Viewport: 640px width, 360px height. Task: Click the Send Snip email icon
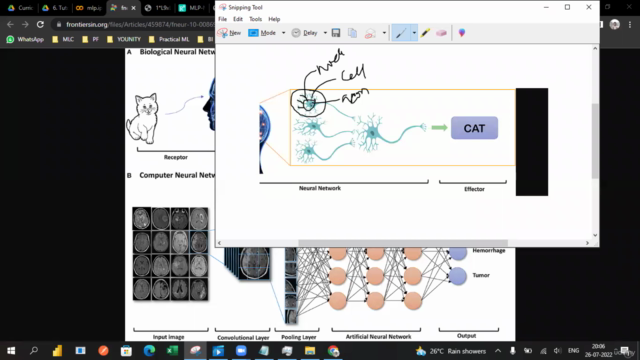(370, 33)
